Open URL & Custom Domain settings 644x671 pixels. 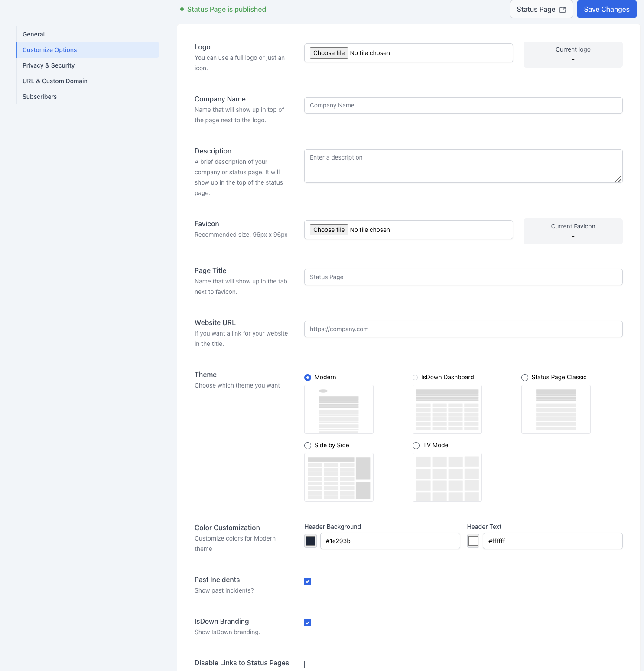pos(55,81)
